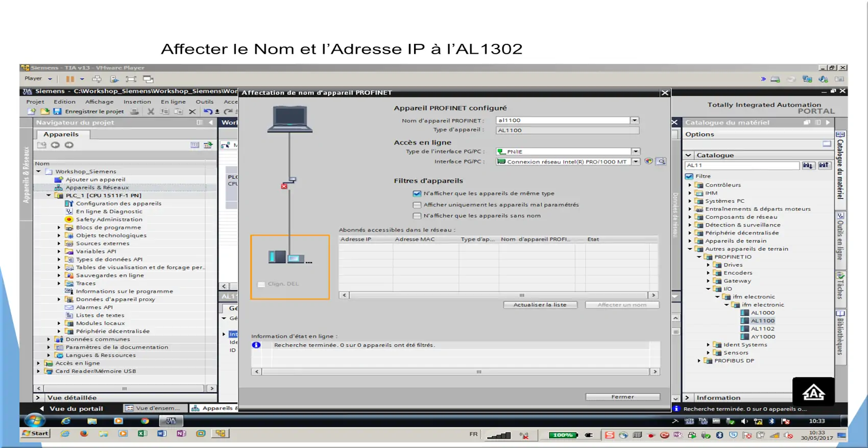Viewport: 868px width, 448px height.
Task: Click the undo arrow icon
Action: [207, 111]
